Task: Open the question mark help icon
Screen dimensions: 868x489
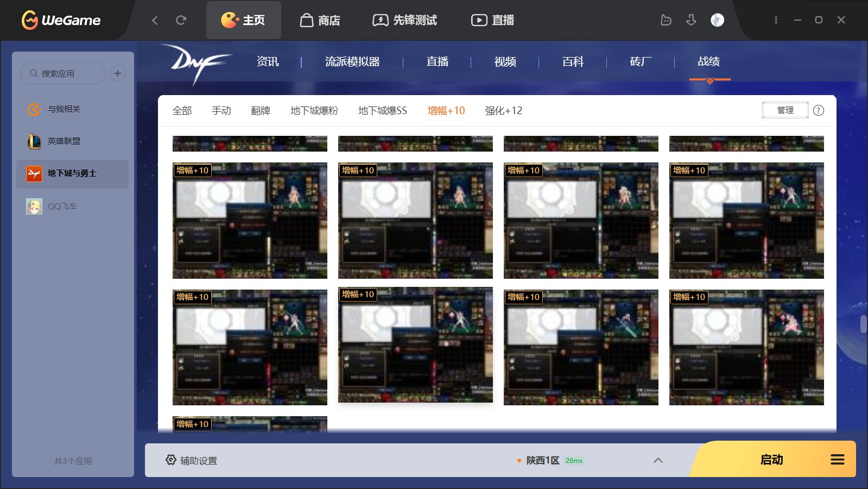Action: point(819,110)
